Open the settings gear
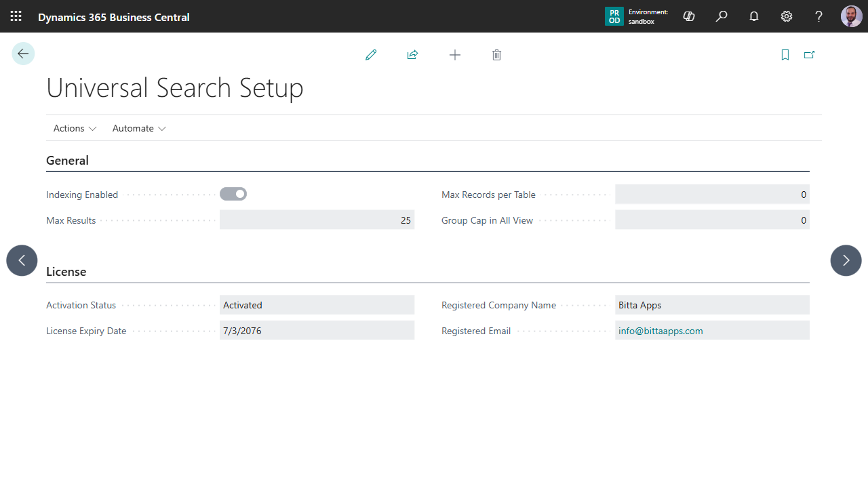This screenshot has height=488, width=868. coord(787,16)
